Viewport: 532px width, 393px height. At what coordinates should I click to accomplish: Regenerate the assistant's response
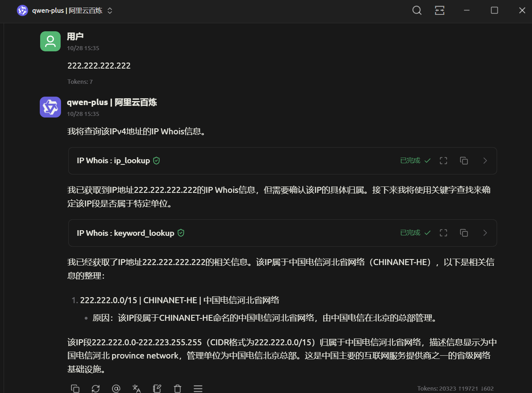pyautogui.click(x=96, y=388)
